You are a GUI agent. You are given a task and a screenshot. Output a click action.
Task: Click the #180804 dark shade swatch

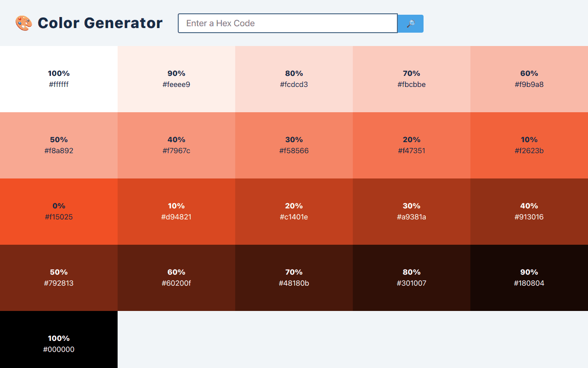pos(529,278)
